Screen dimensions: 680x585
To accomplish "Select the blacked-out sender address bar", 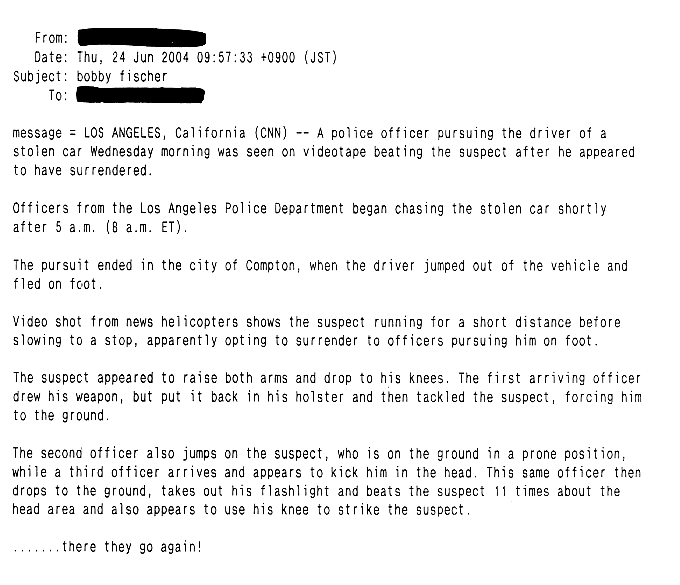I will click(141, 38).
